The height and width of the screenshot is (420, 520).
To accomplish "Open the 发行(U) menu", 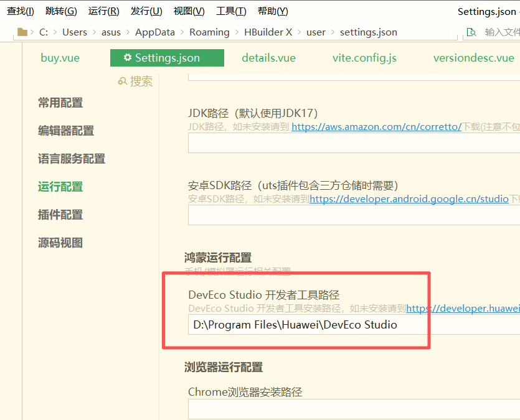I will [146, 11].
